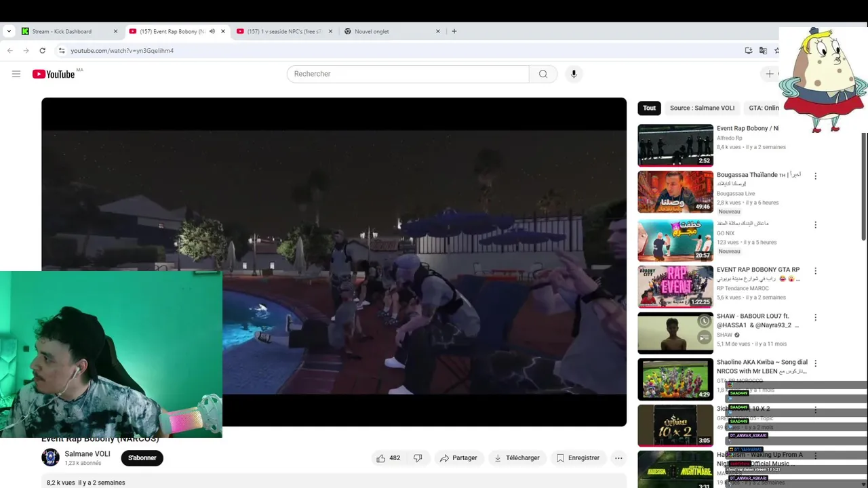Click the Enregistrer save button
This screenshot has height=488, width=868.
point(577,458)
